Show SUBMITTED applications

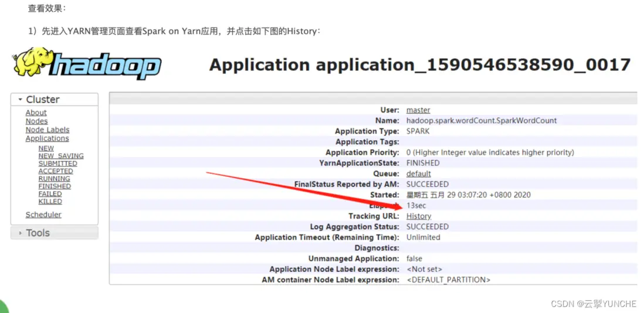[57, 164]
